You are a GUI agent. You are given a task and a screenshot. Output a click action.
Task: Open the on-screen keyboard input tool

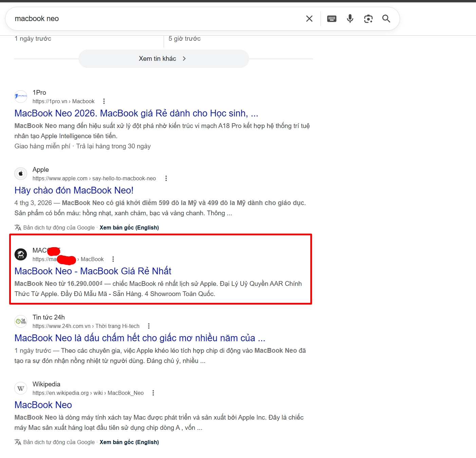click(x=332, y=19)
